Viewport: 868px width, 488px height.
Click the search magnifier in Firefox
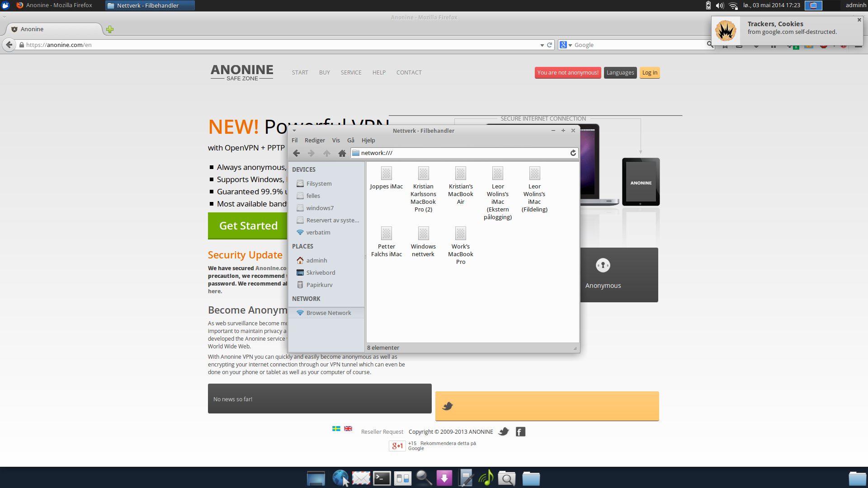[710, 44]
